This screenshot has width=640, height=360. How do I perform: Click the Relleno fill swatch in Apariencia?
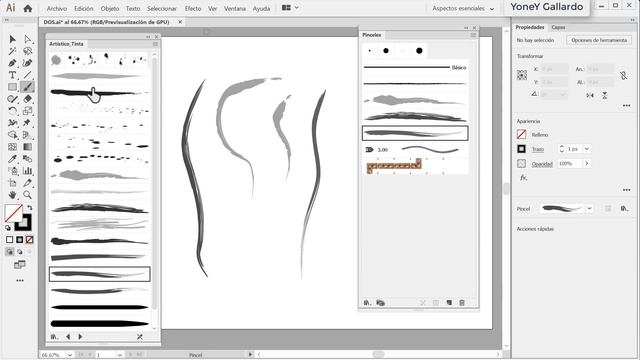(521, 134)
